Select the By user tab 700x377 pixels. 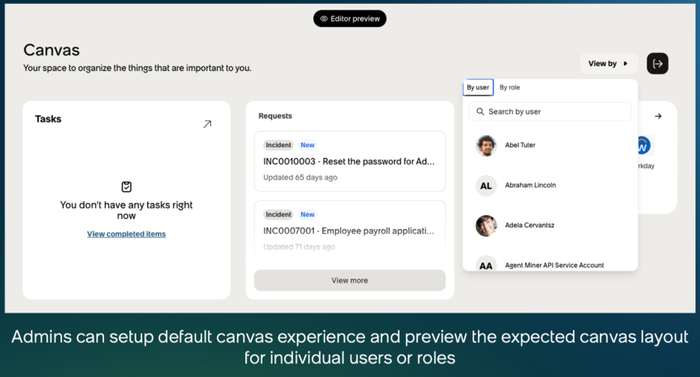[478, 88]
